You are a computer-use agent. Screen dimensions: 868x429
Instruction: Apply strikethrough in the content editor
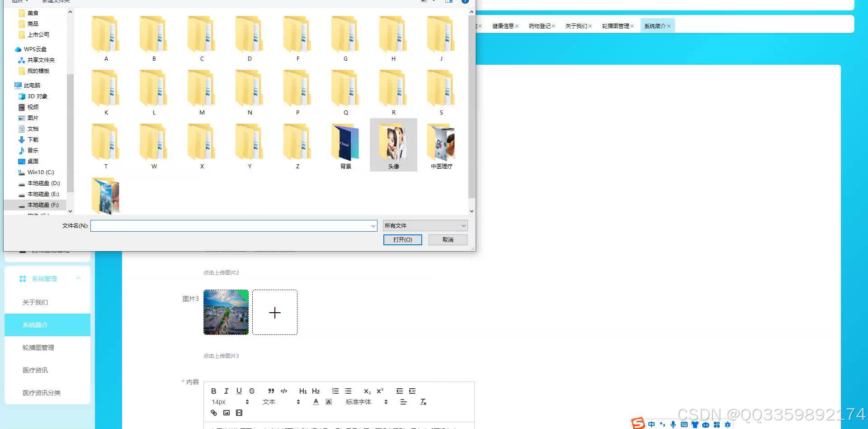pyautogui.click(x=252, y=391)
